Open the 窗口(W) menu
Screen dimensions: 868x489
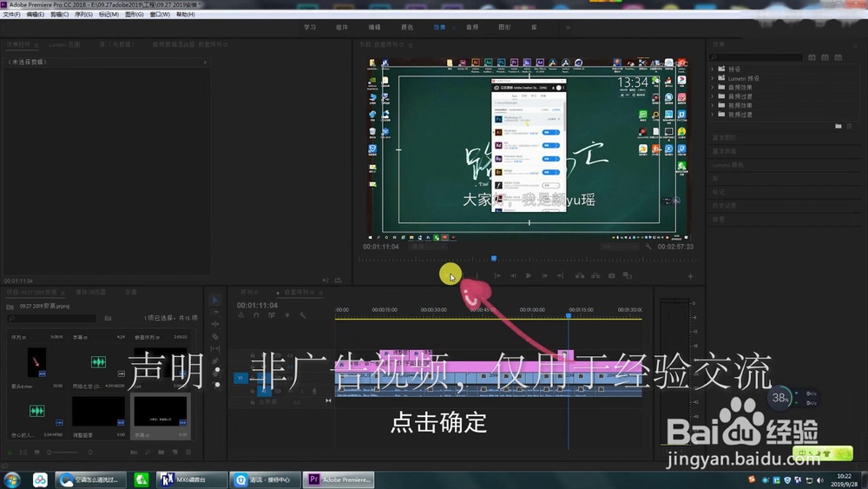[160, 15]
